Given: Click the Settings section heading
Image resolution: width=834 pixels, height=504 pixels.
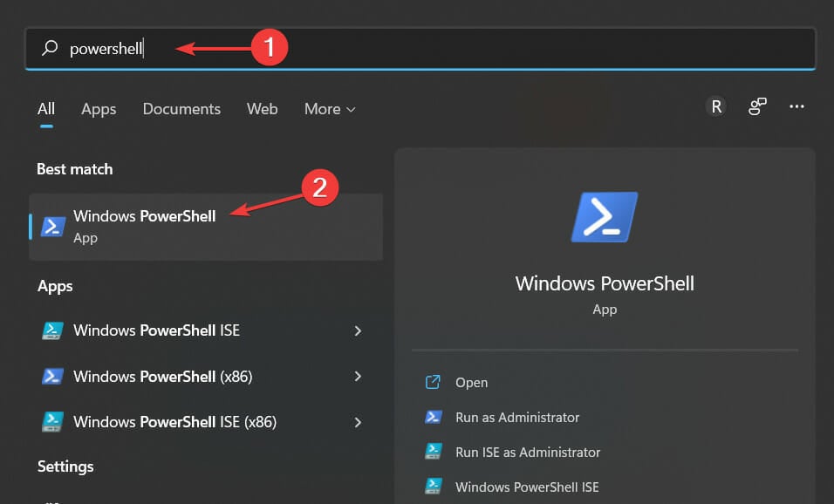Looking at the screenshot, I should click(65, 467).
